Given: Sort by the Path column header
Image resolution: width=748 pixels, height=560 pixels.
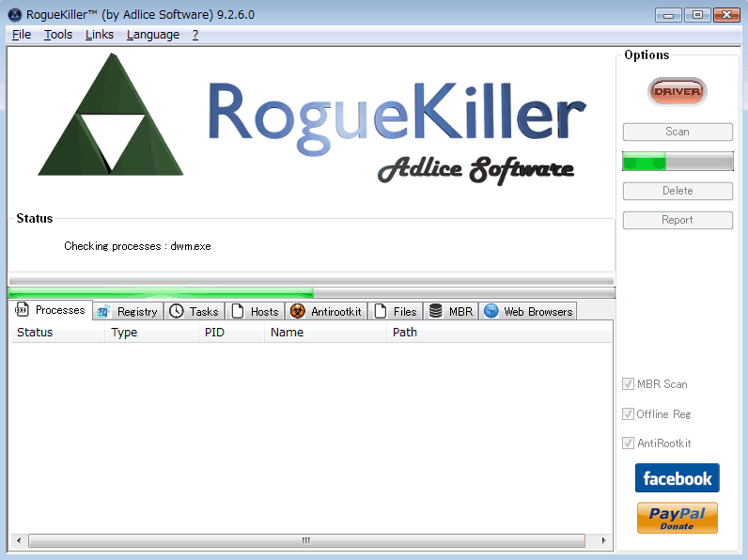Looking at the screenshot, I should [x=499, y=333].
